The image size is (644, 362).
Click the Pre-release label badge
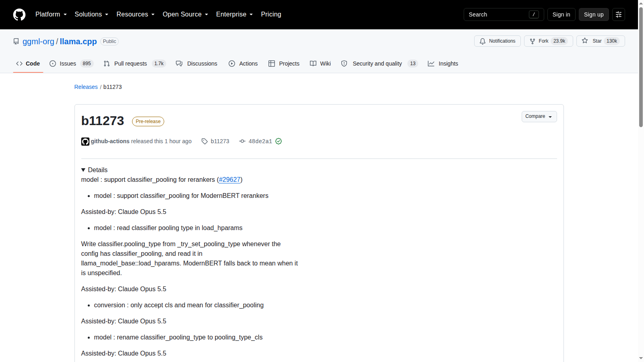click(x=148, y=121)
